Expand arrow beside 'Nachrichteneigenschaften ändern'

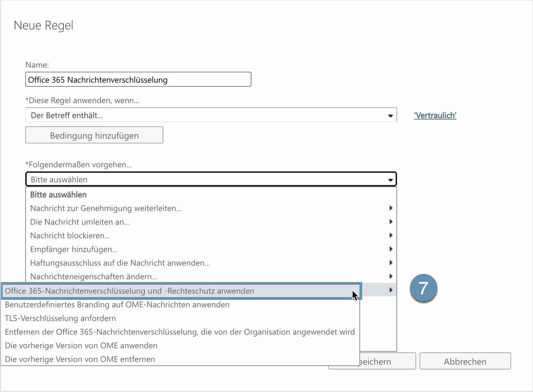tap(391, 276)
